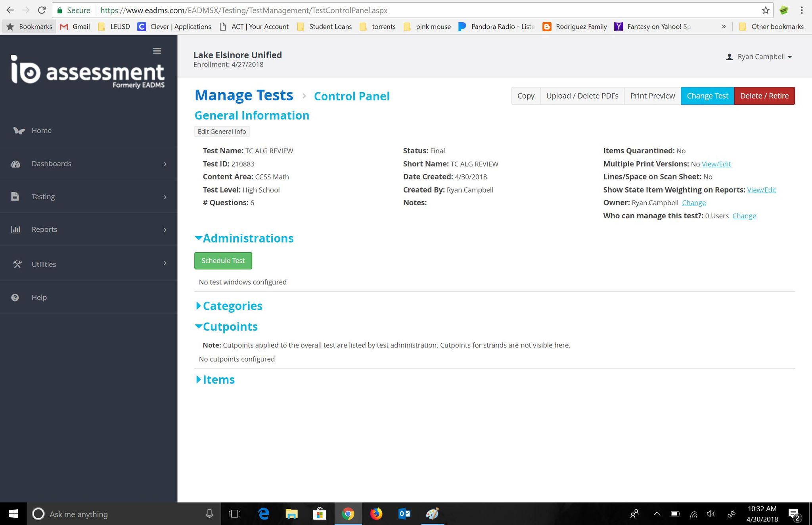Click the Help question mark icon
The image size is (812, 525).
pos(15,298)
